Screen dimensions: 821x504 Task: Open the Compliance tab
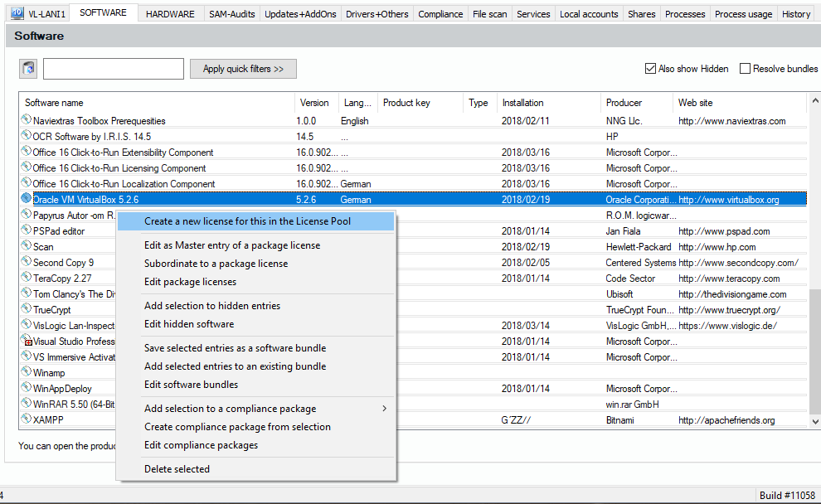tap(440, 14)
